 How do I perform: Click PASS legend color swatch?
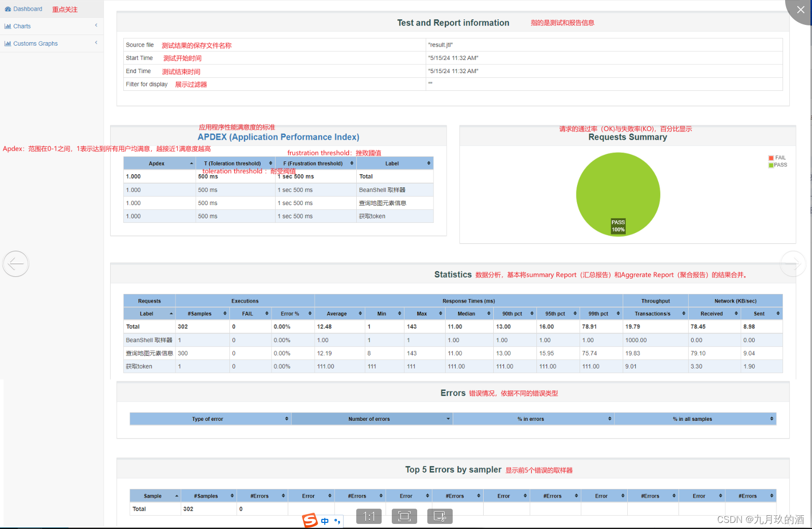(x=771, y=165)
